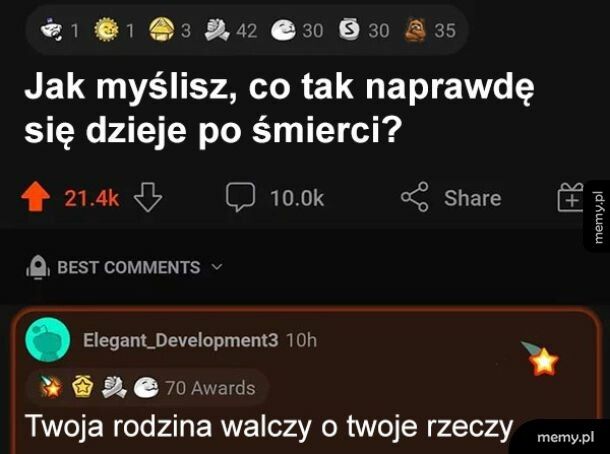
Task: Click the handshake award showing 42
Action: 217,30
